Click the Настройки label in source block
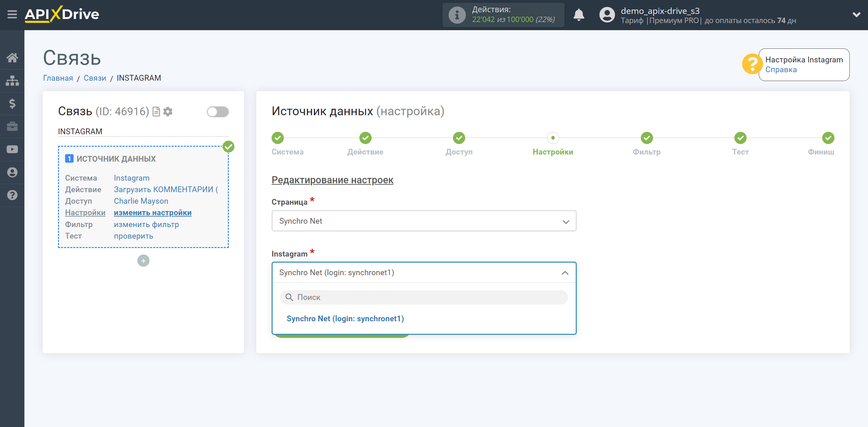 tap(85, 212)
